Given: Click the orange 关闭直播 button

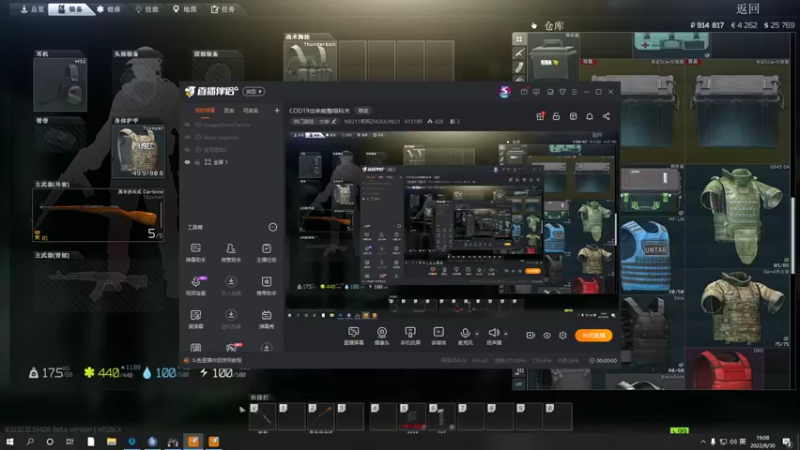Looking at the screenshot, I should (x=593, y=335).
